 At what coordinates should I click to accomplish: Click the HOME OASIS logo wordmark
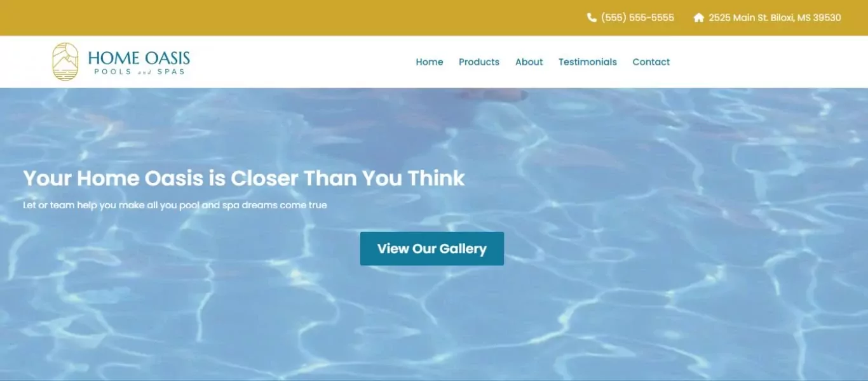tap(139, 58)
